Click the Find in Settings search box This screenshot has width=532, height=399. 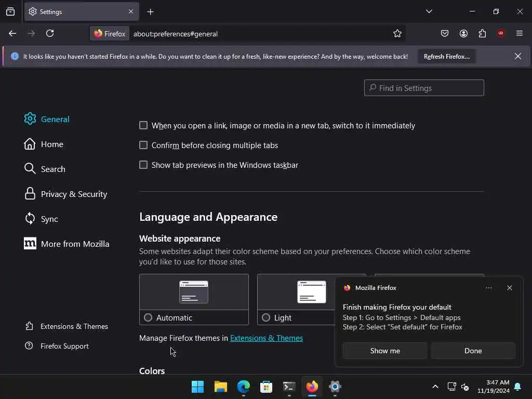424,88
